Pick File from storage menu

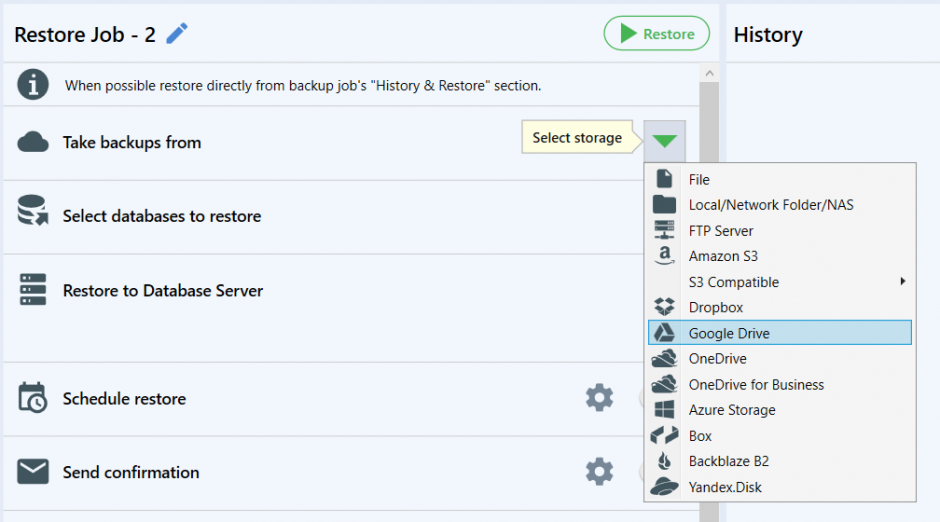click(x=780, y=179)
